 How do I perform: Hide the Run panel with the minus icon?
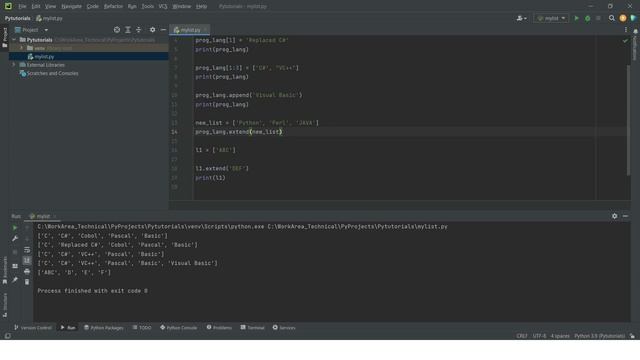(625, 216)
